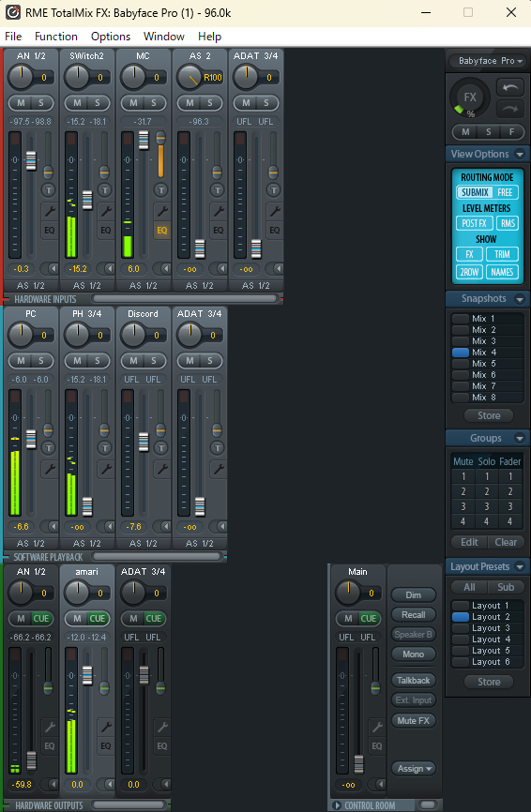
Task: Toggle CUE on the amari output channel
Action: click(x=98, y=618)
